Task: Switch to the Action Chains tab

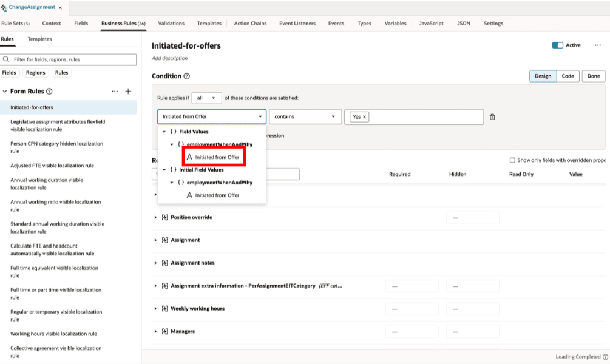Action: click(x=250, y=23)
